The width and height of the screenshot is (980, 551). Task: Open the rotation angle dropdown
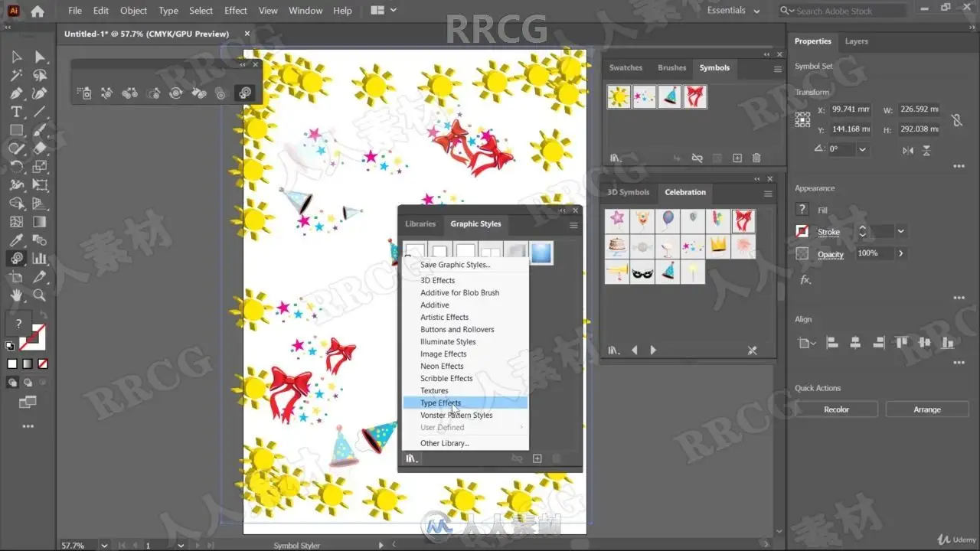(x=864, y=149)
